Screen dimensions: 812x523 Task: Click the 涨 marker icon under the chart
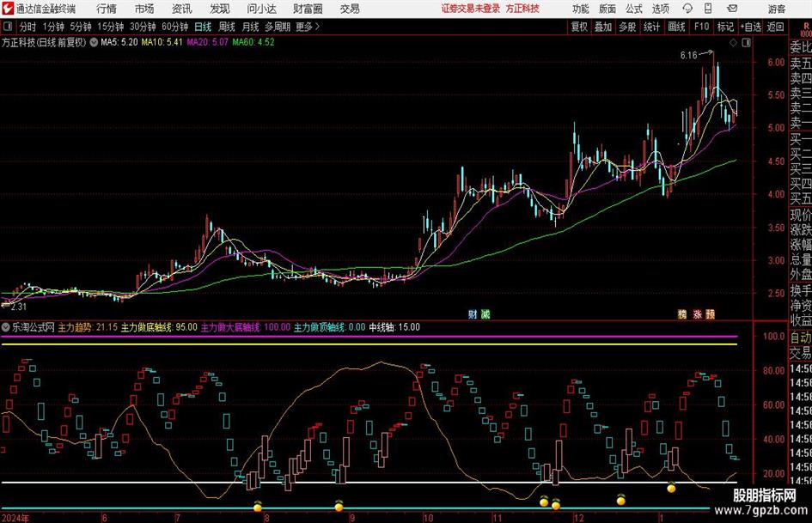(697, 313)
